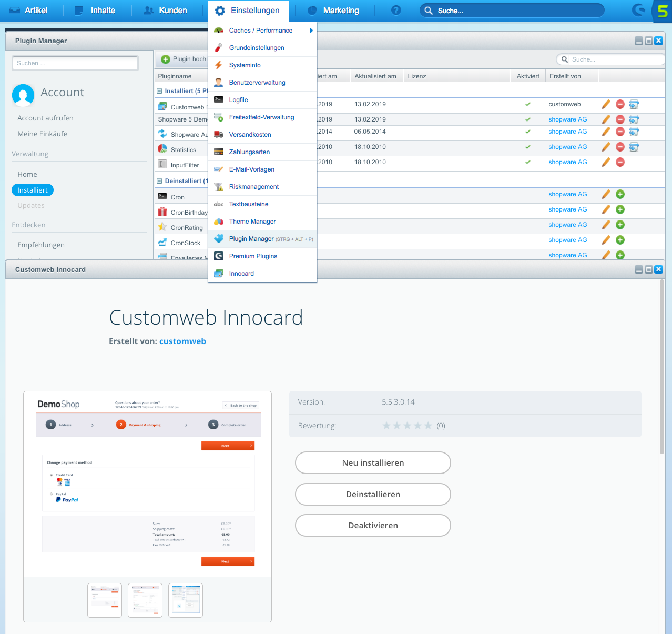Uninstall the customweb plugin via red minus

(620, 105)
